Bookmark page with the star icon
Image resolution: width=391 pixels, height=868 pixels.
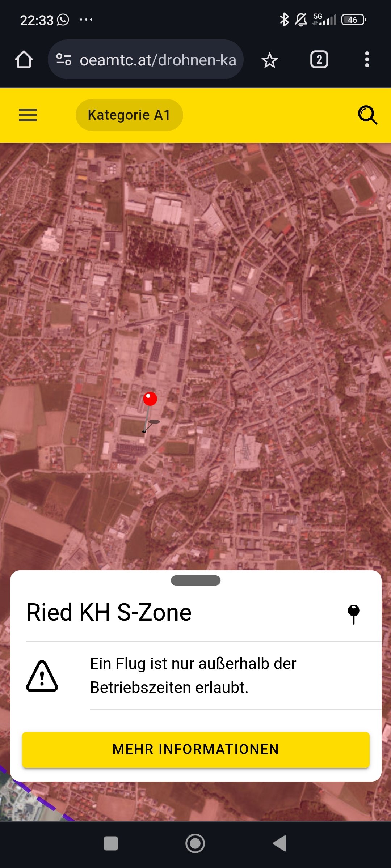269,60
